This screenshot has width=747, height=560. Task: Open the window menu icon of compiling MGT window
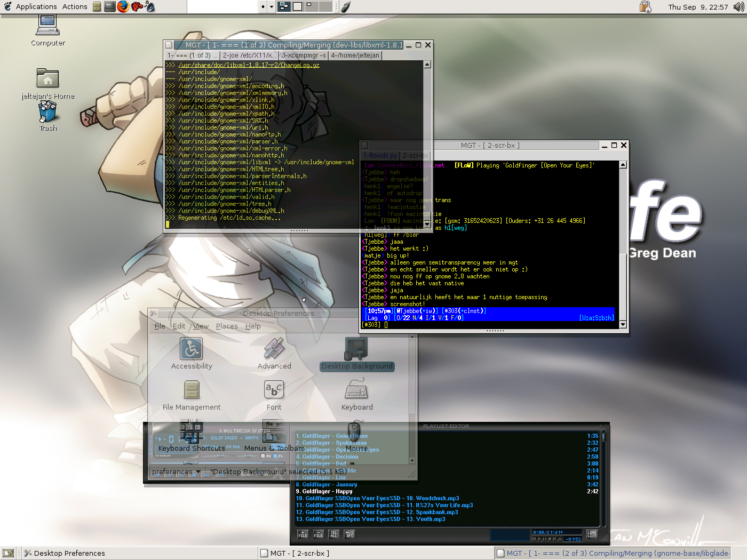pyautogui.click(x=169, y=45)
